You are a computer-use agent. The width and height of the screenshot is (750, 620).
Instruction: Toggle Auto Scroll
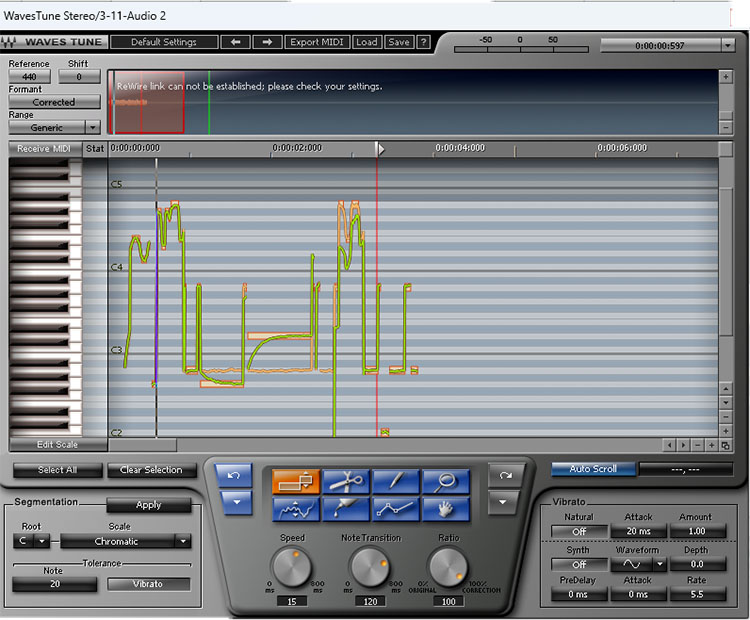pyautogui.click(x=593, y=469)
